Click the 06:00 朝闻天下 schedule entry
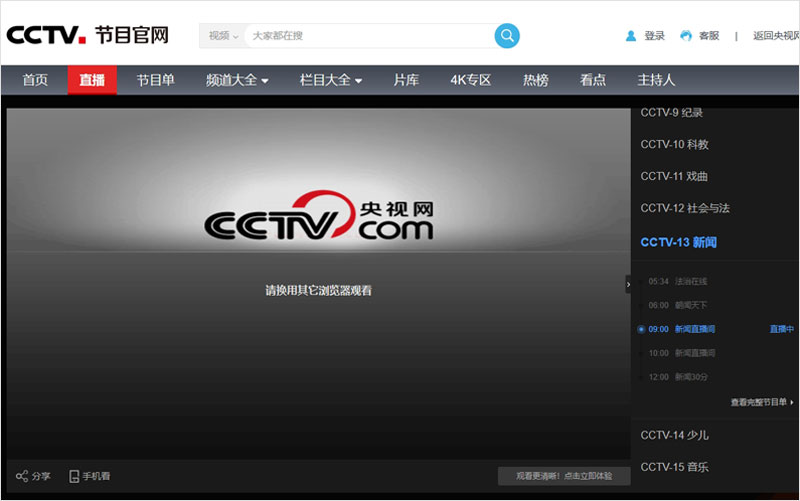Viewport: 800px width, 501px height. 678,306
